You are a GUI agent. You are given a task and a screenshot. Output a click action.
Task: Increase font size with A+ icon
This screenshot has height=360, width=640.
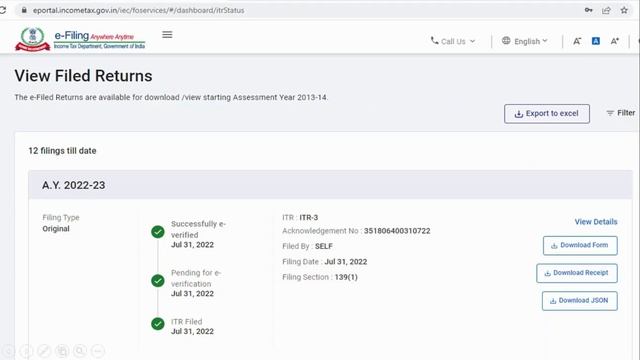pyautogui.click(x=615, y=41)
